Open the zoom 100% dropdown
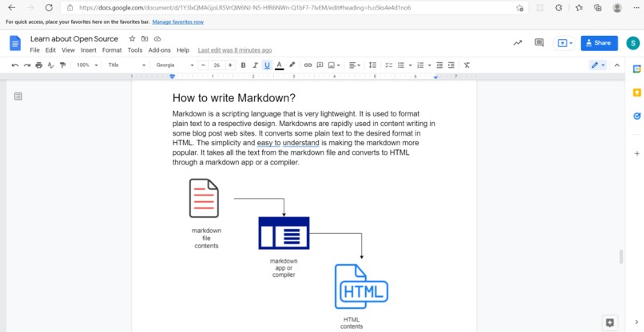 [x=87, y=65]
